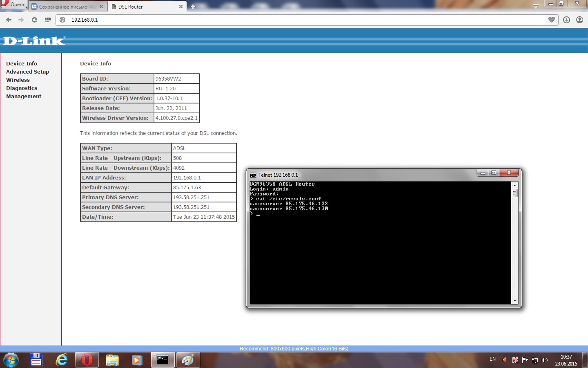Switch to the command prompt taskbar button
Screen dimensions: 588x368
163,360
